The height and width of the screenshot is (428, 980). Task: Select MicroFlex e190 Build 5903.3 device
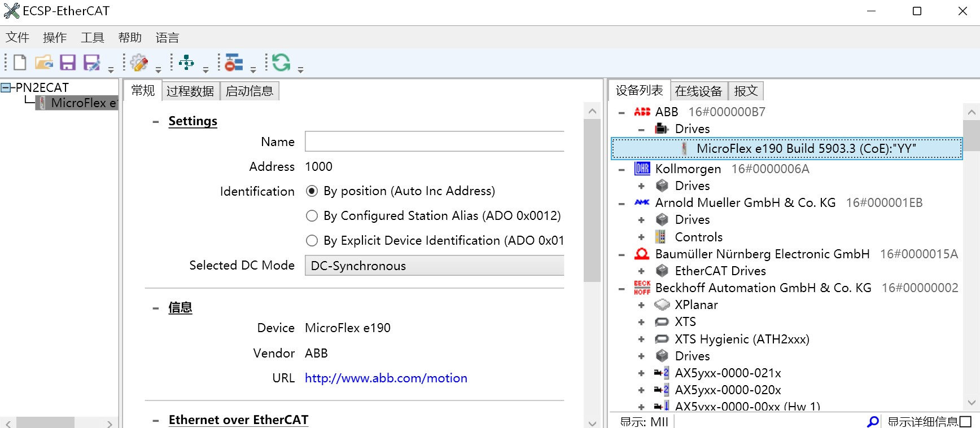coord(787,148)
